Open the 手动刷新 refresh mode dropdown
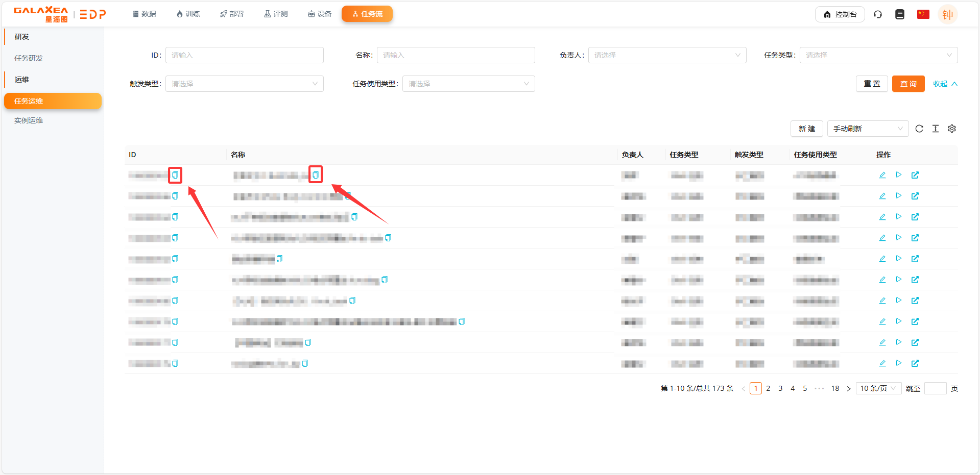 click(x=867, y=129)
